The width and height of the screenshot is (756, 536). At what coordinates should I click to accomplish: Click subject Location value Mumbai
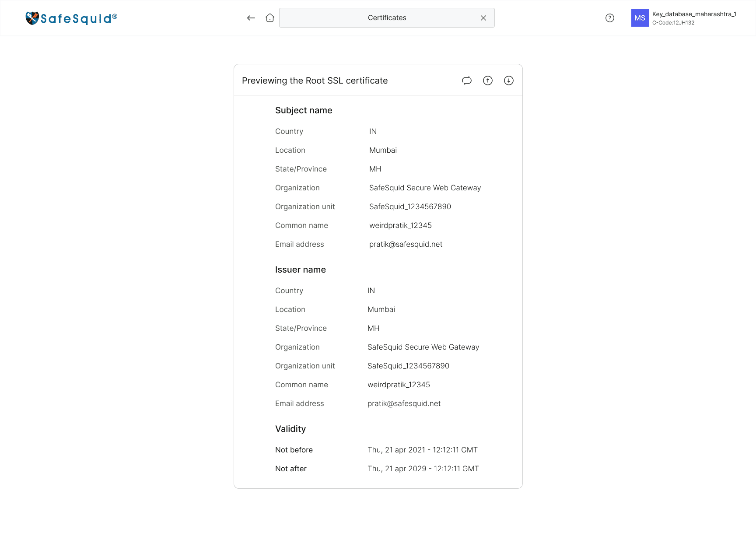[383, 150]
